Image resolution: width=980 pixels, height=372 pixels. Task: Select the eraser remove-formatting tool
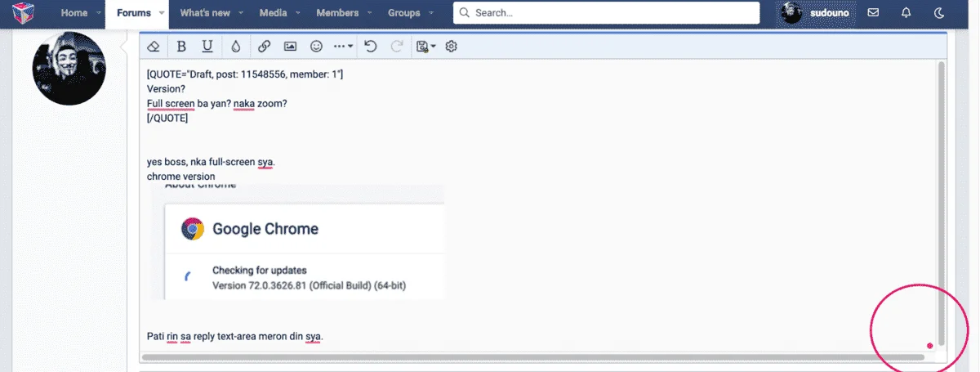coord(154,47)
